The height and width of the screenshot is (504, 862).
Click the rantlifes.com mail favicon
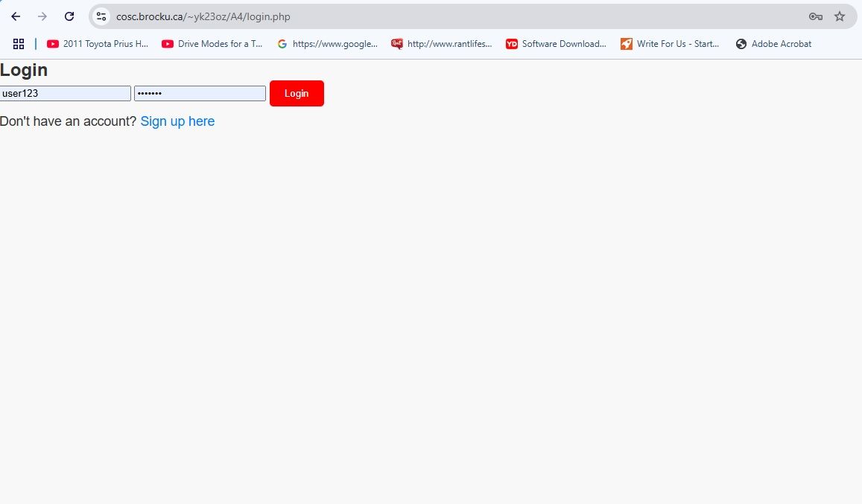[396, 43]
